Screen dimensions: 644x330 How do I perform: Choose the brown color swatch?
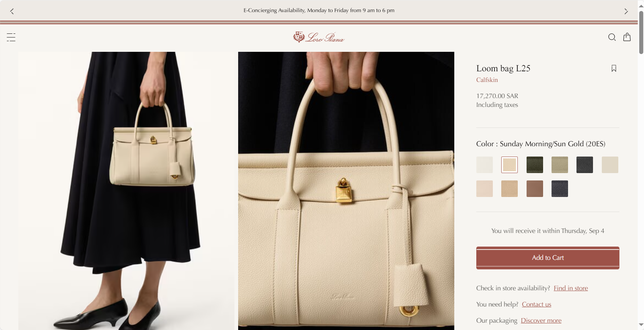pos(535,189)
